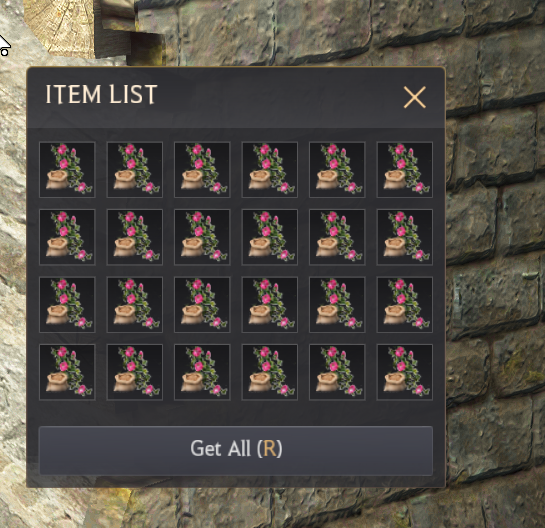The image size is (545, 528).
Task: Close the Item List window
Action: coord(414,97)
